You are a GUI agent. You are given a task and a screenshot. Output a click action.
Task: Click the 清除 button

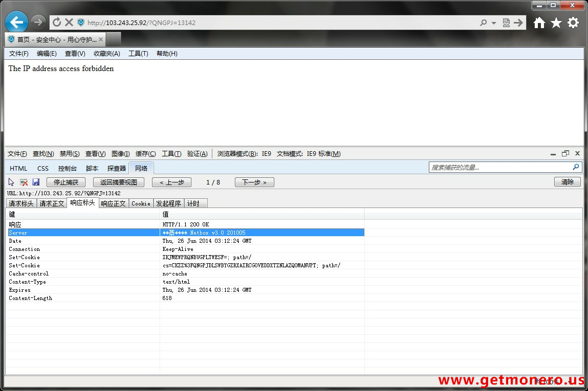point(567,182)
